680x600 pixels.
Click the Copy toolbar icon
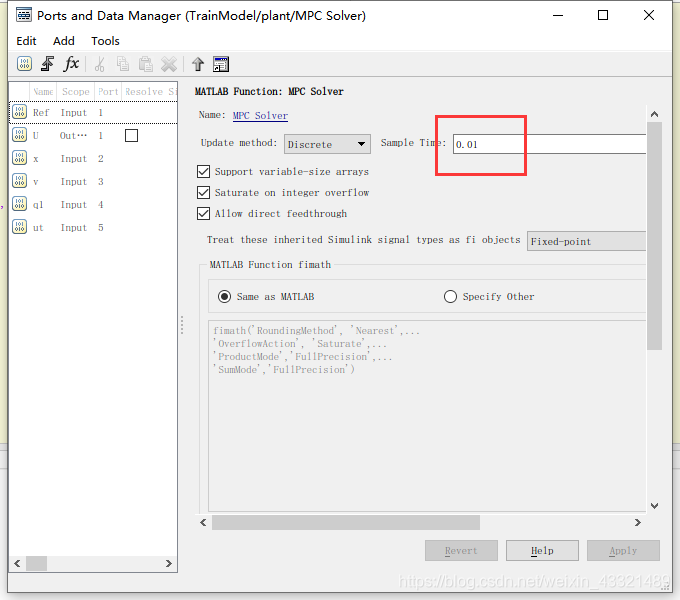123,64
